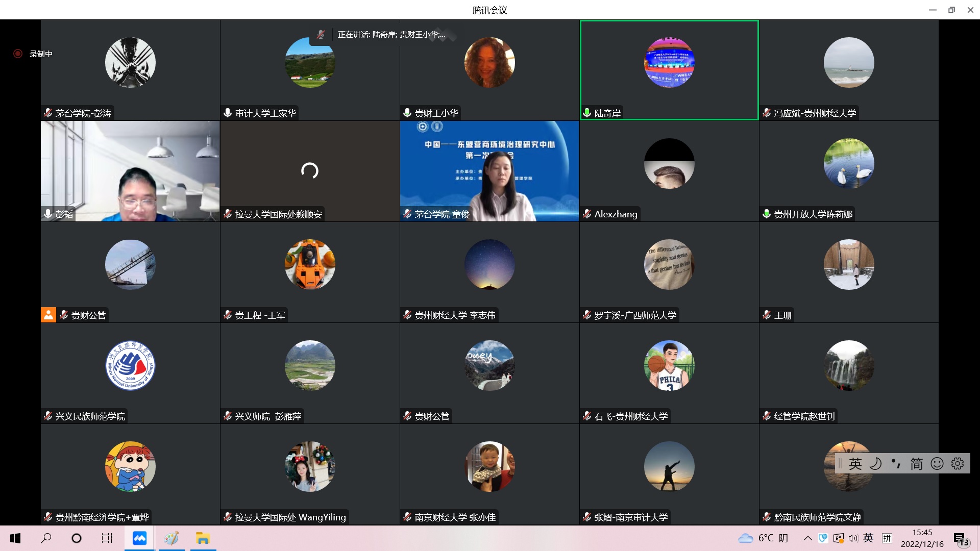The width and height of the screenshot is (980, 551).
Task: Toggle the IME moon half-width mode
Action: point(876,463)
